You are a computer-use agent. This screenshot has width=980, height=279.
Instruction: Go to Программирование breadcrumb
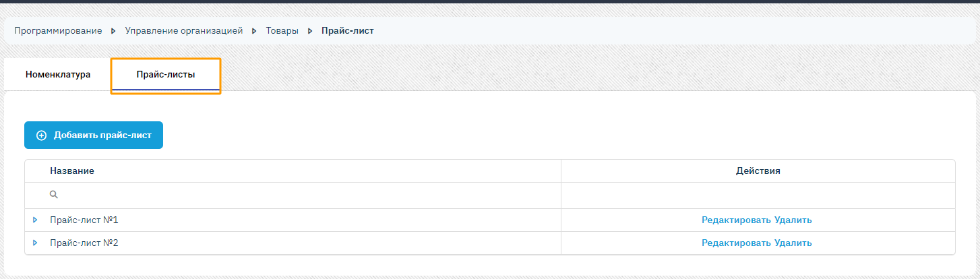pyautogui.click(x=58, y=31)
